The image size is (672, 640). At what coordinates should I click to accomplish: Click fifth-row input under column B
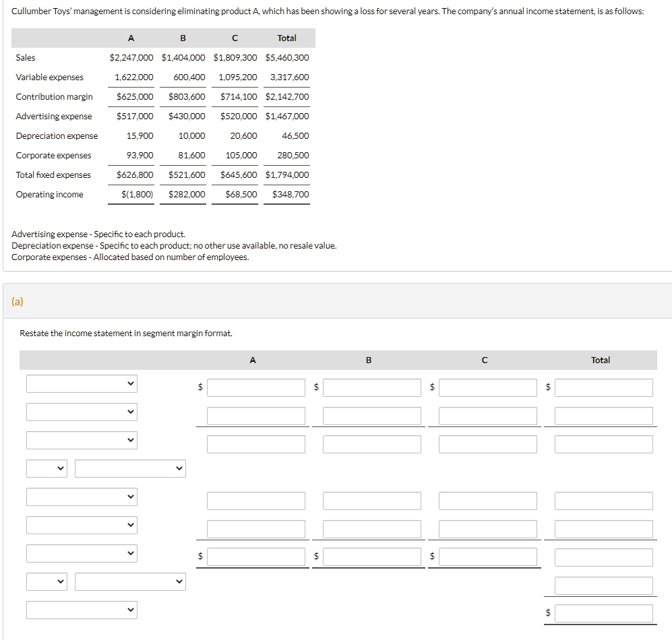coord(372,501)
